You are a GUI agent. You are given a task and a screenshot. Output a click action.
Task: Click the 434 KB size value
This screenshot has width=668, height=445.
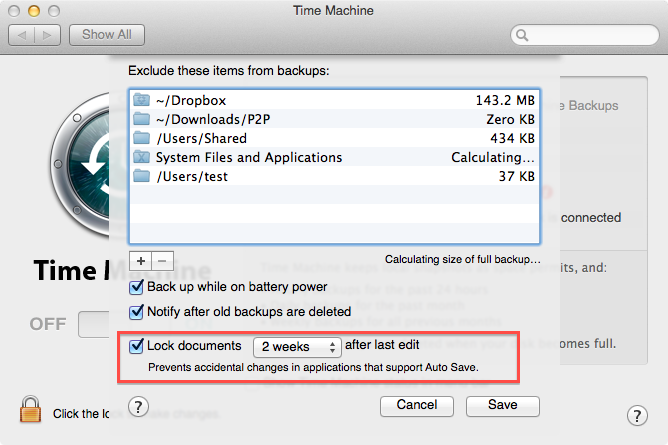513,138
